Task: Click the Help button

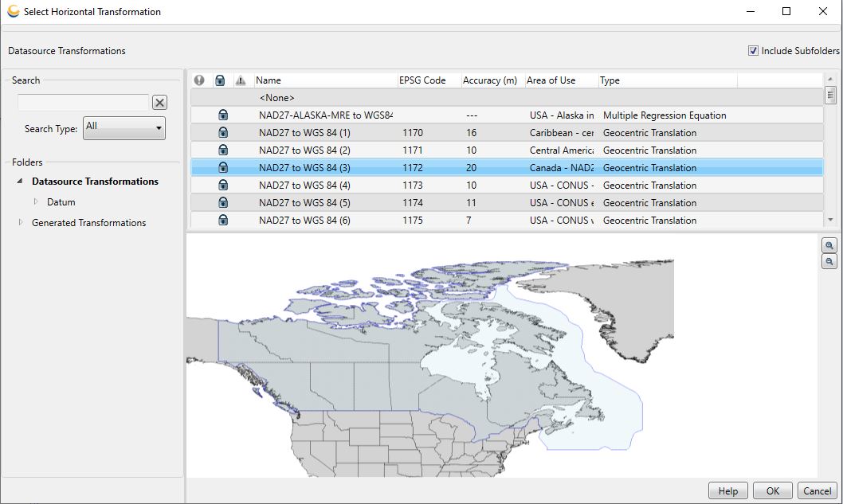Action: [728, 490]
